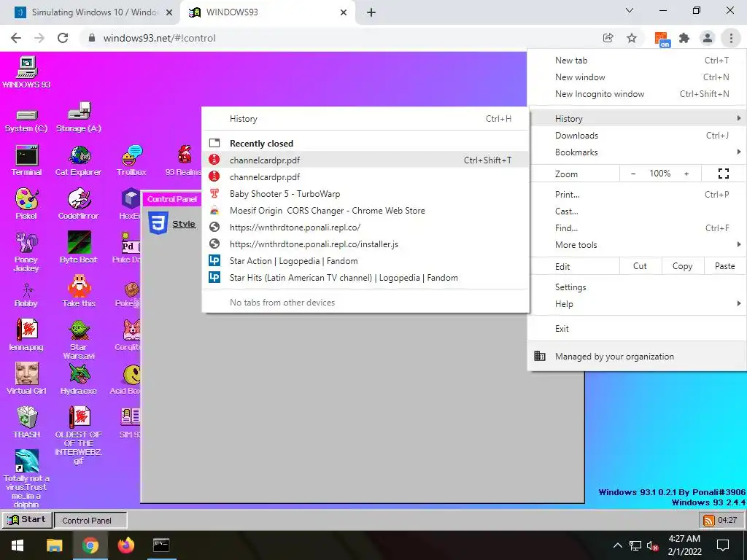Reopen wnthrdtone.ponali.repl.co/installer.js entry
Viewport: 747px width, 560px height.
click(x=365, y=244)
